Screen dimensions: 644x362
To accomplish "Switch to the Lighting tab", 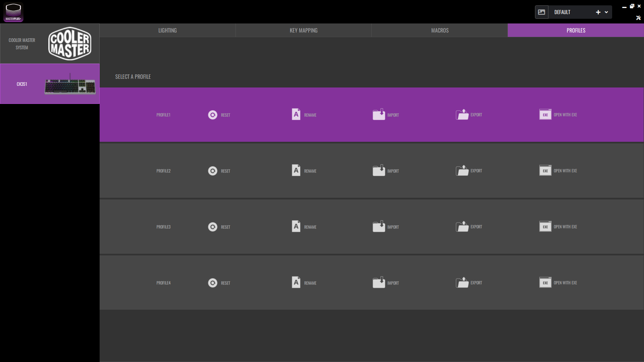I will (x=167, y=31).
